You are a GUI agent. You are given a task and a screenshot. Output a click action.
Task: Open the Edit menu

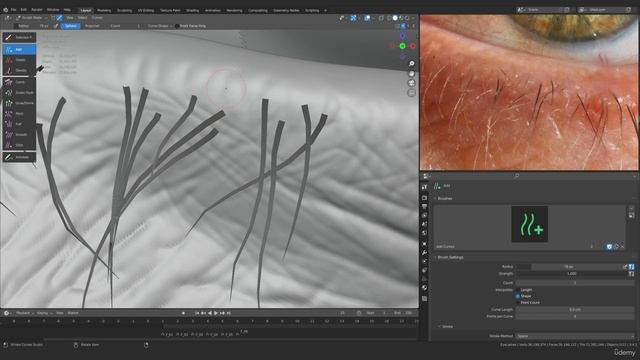click(x=24, y=10)
